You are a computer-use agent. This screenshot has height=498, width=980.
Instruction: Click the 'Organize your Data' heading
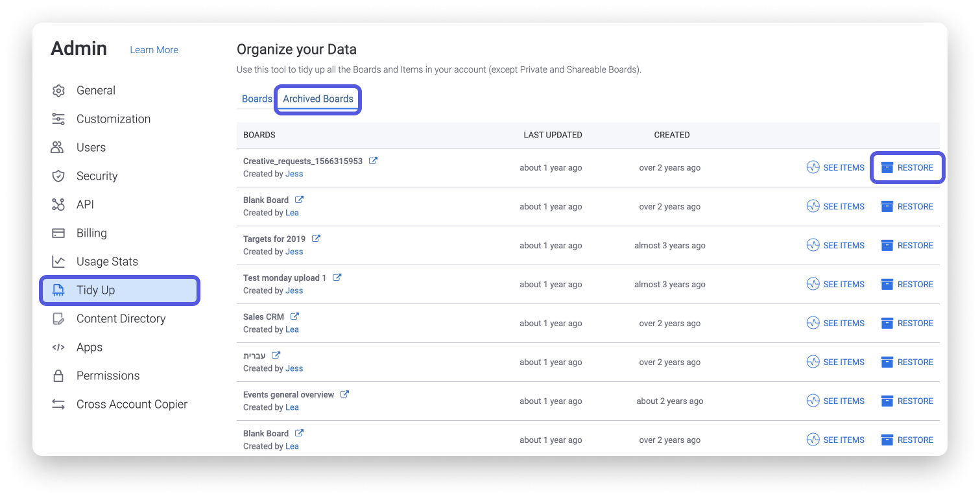[x=296, y=49]
